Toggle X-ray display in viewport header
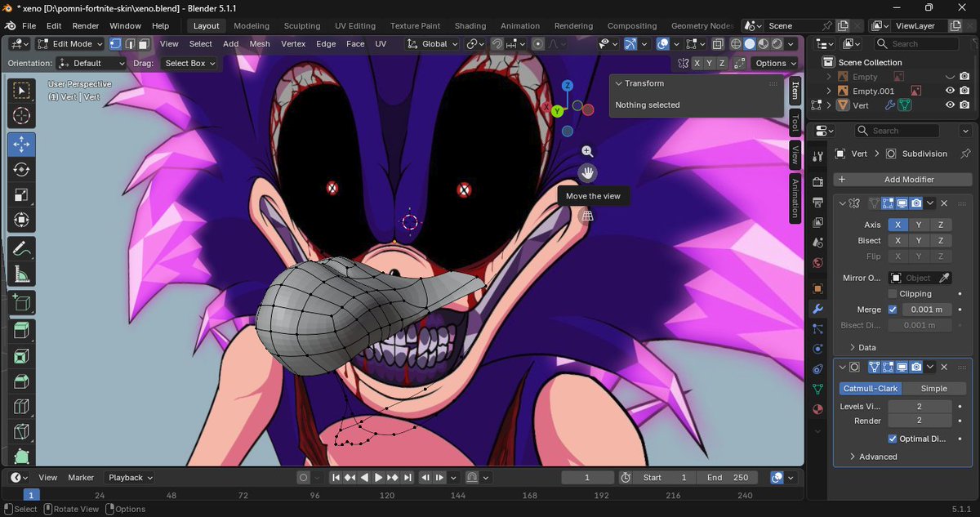 point(717,44)
